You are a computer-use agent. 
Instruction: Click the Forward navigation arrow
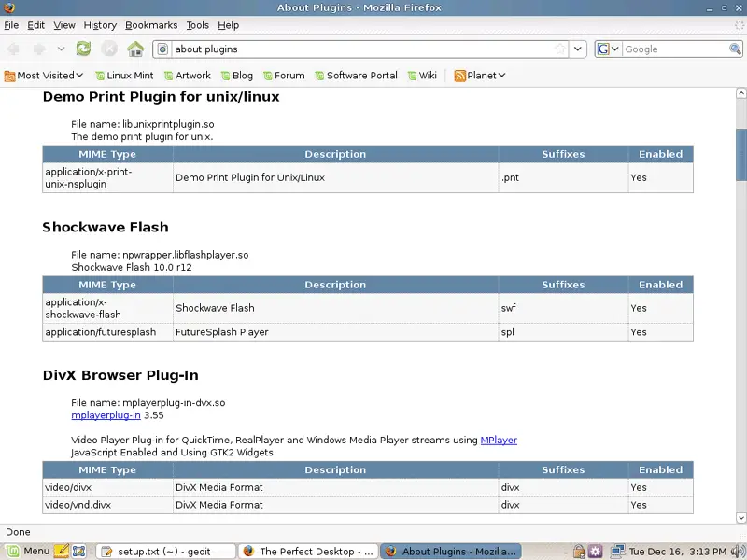[39, 49]
